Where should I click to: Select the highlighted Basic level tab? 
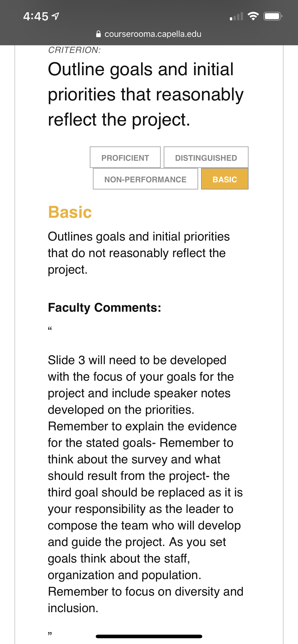pyautogui.click(x=225, y=179)
